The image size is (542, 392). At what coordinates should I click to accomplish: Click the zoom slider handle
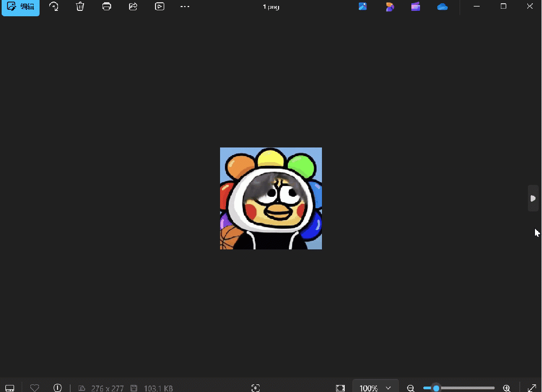coord(436,388)
